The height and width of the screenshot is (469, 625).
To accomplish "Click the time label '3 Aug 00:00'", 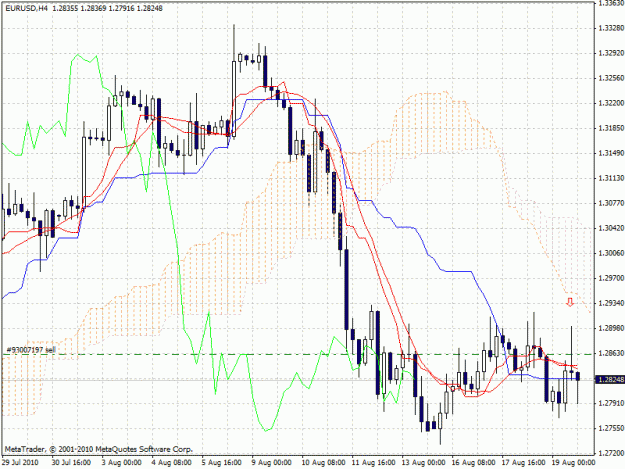I will [121, 463].
